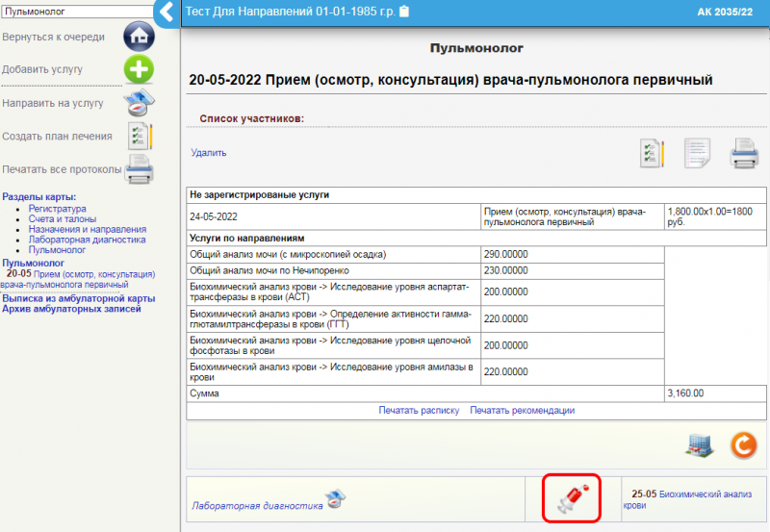Open Регистратура section in card sections
This screenshot has height=532, width=770.
point(57,209)
